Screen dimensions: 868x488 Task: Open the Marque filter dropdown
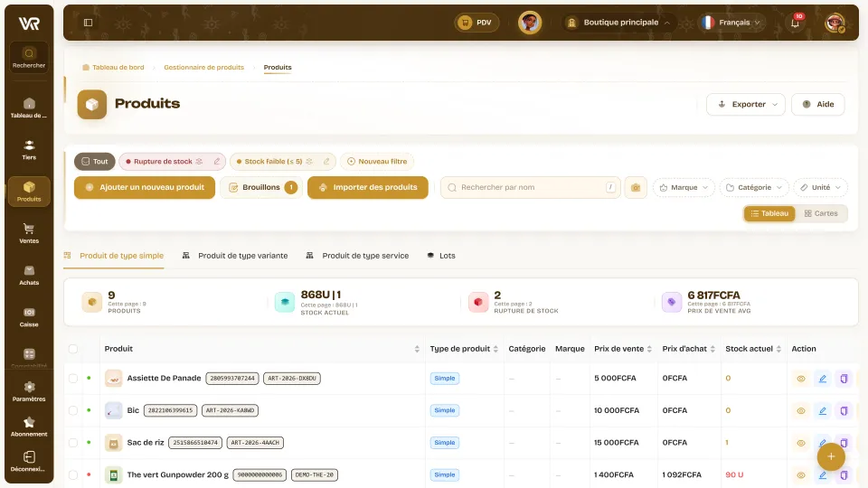(684, 188)
